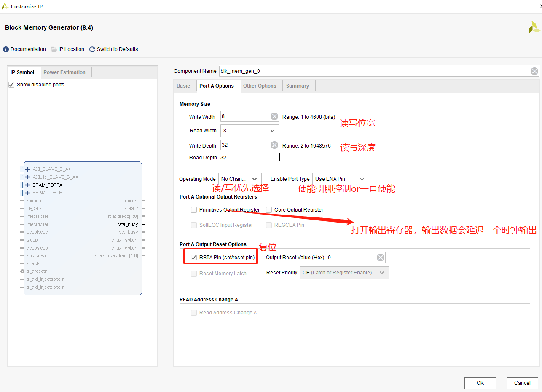Confirm settings with the OK button
542x392 pixels.
point(480,383)
